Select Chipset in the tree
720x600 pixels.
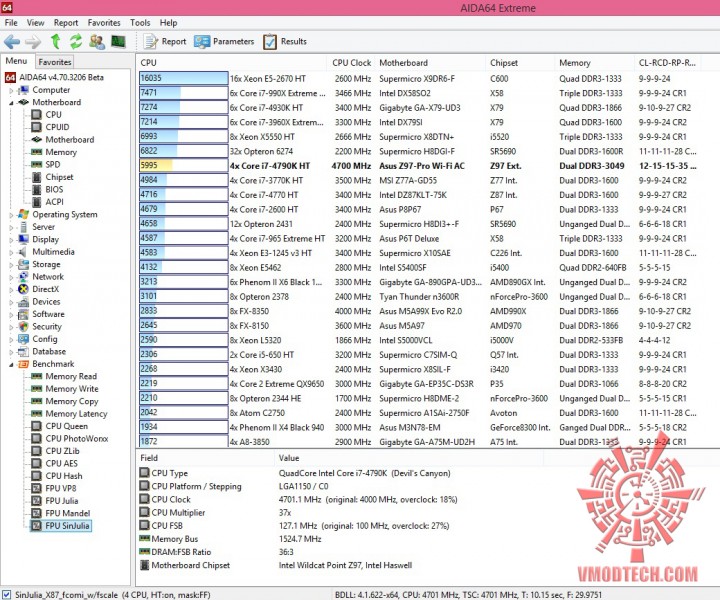pos(59,177)
